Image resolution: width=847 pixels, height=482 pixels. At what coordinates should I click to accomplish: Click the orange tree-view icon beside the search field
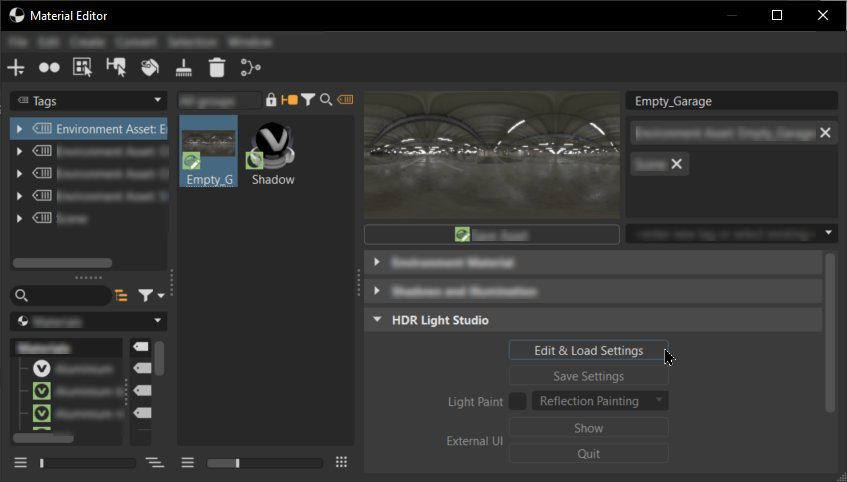122,296
